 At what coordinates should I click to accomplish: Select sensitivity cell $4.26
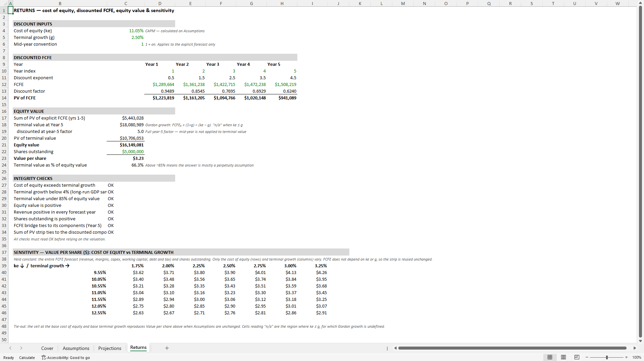(x=312, y=272)
